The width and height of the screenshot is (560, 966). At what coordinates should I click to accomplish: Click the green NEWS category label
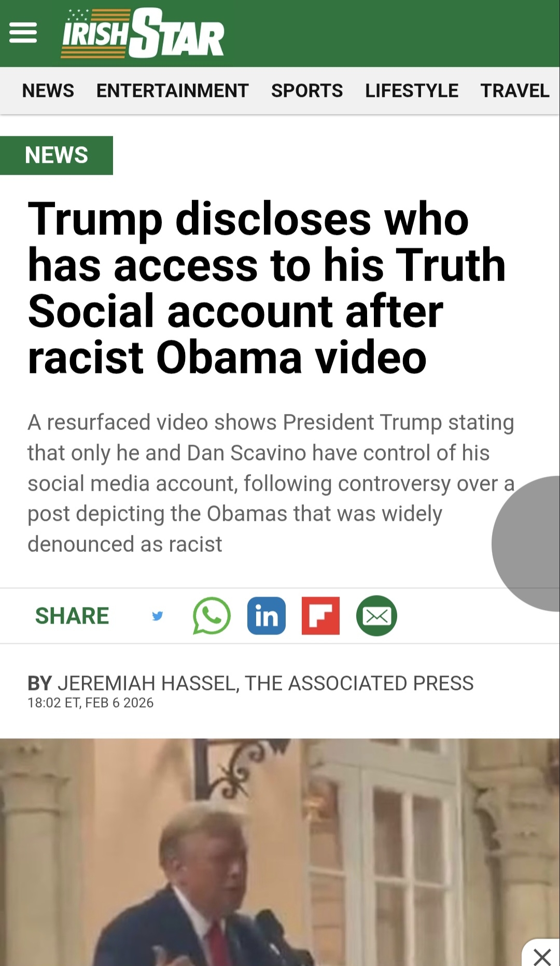pos(57,155)
